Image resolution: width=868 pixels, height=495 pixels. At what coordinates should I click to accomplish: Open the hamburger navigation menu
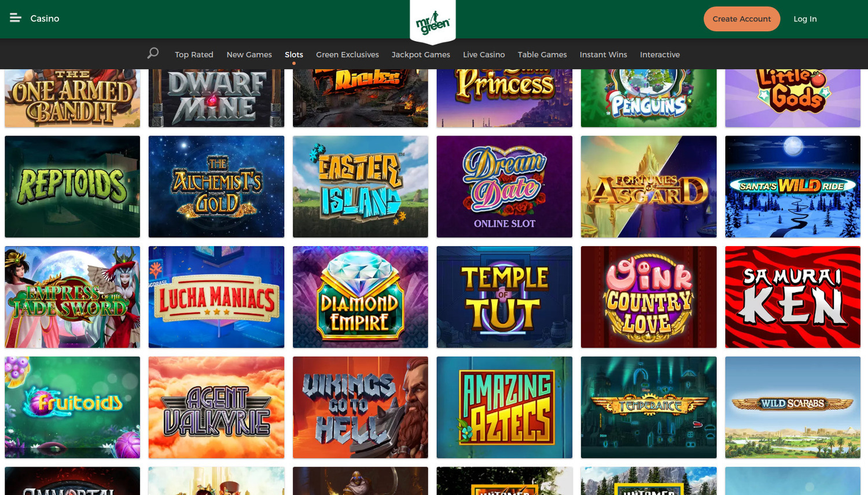tap(15, 18)
